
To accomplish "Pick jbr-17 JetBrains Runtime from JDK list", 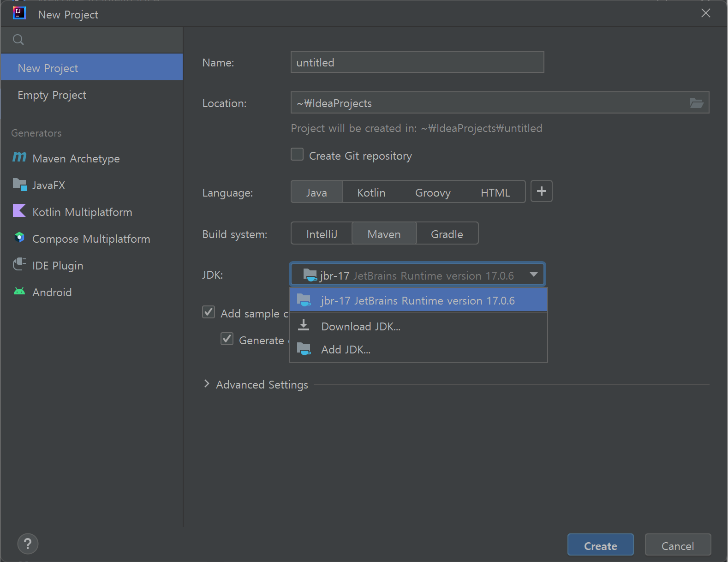I will coord(418,300).
